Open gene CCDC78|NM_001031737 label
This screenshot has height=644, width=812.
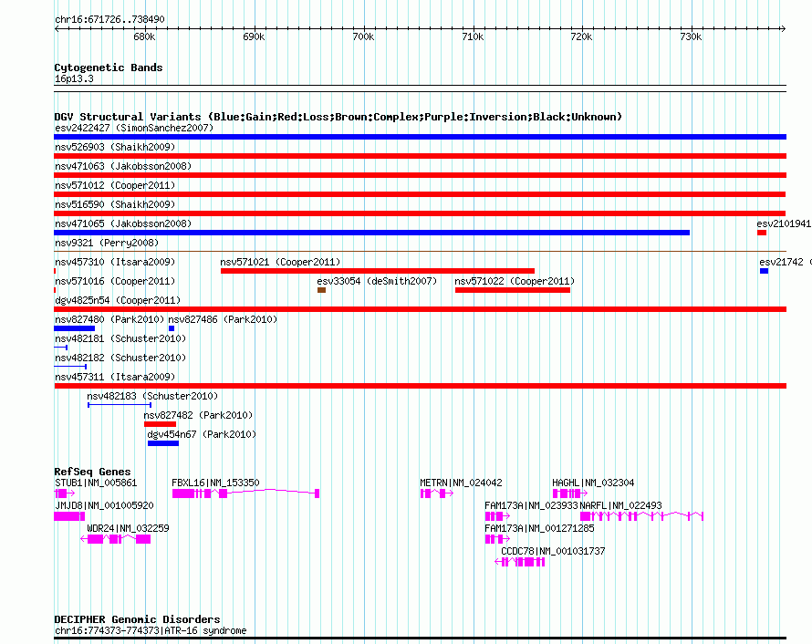(x=553, y=551)
